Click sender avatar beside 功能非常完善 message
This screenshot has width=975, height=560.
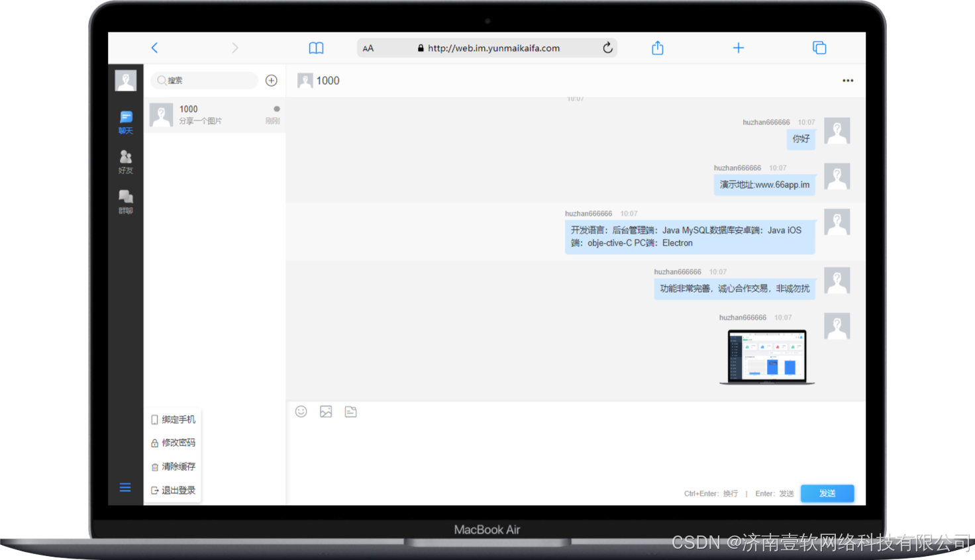(837, 281)
